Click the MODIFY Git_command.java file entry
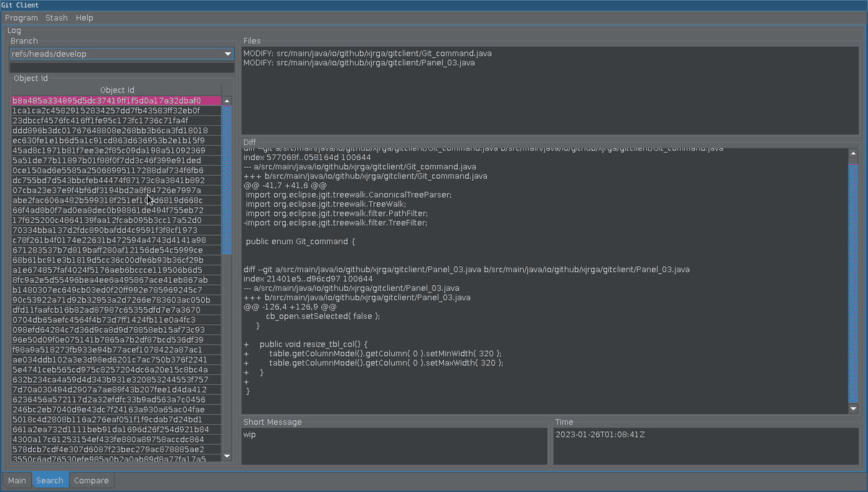Screen dimensions: 868x492 (x=367, y=54)
